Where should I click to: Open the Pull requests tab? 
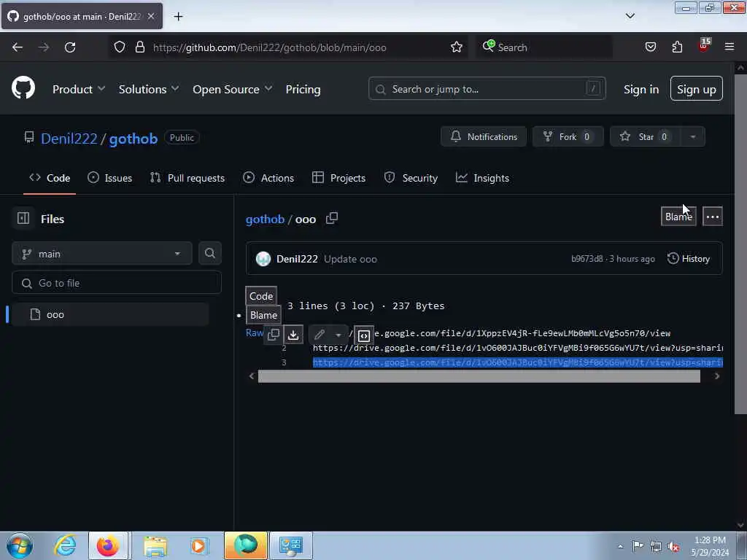tap(187, 178)
